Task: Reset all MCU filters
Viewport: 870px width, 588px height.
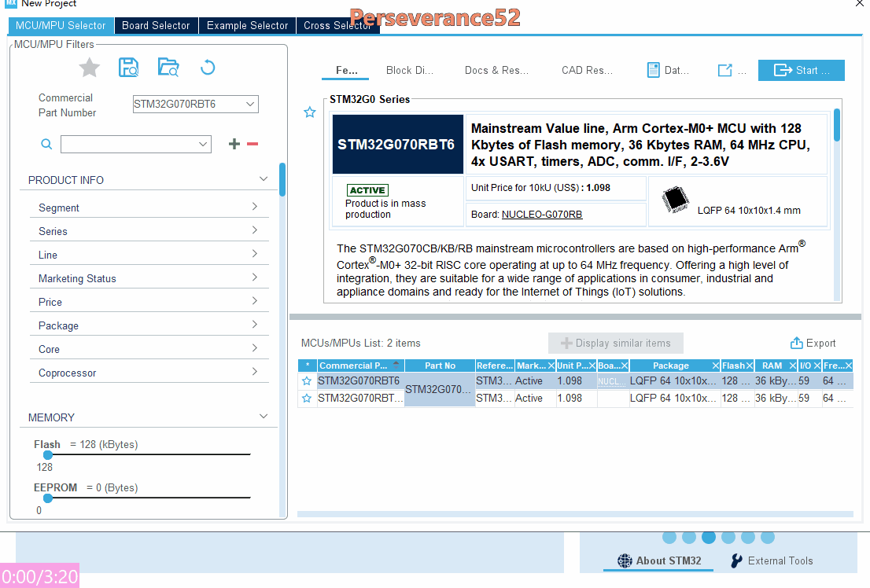Action: [208, 68]
